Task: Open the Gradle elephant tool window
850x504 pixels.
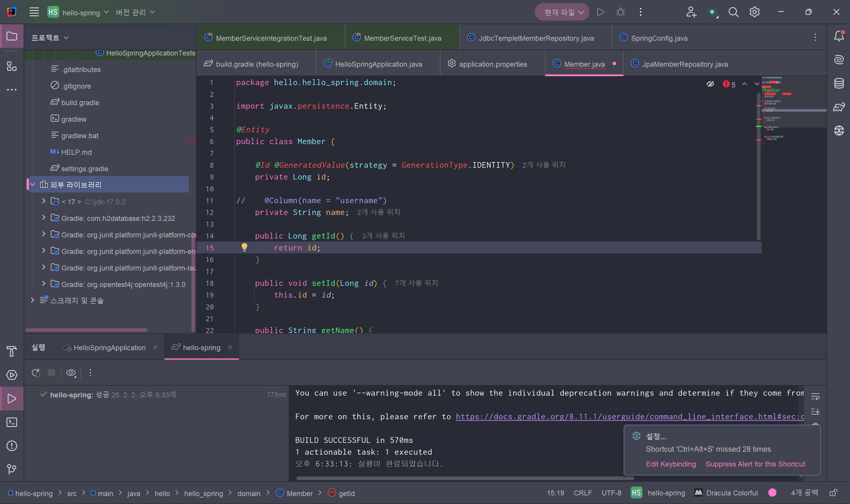Action: click(x=839, y=107)
